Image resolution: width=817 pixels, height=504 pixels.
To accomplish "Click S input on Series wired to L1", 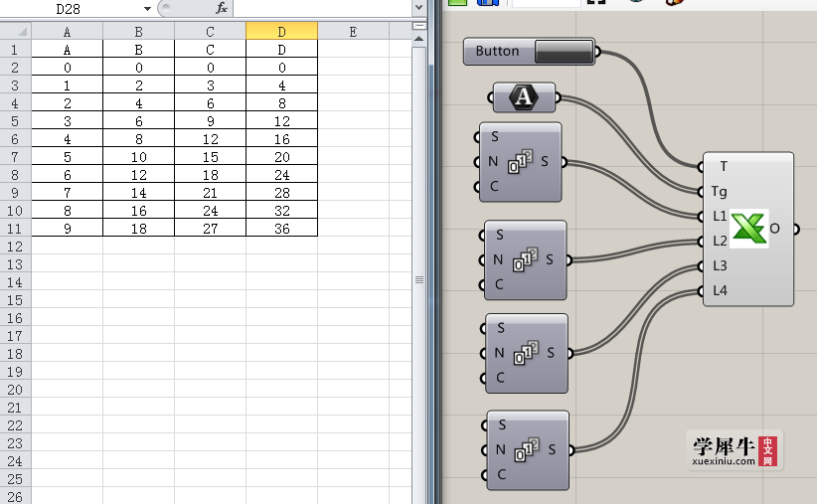I will [494, 136].
